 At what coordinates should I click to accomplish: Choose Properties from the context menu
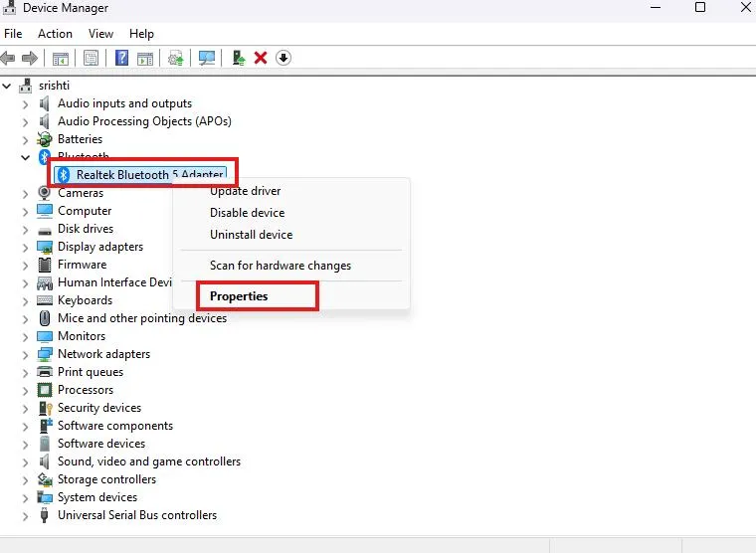[x=239, y=296]
